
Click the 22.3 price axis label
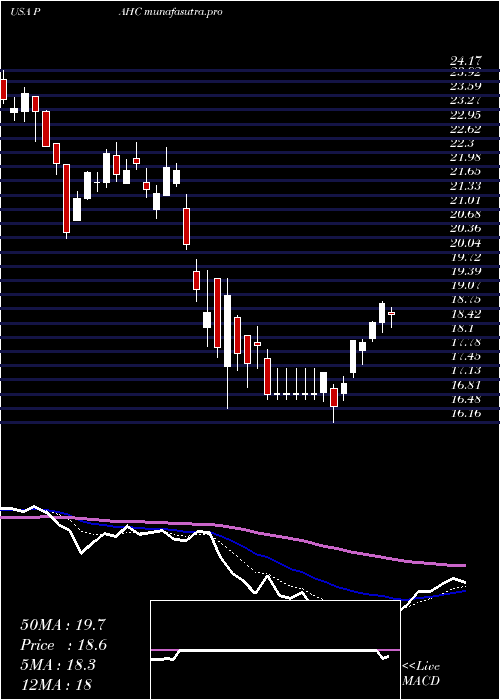point(462,143)
